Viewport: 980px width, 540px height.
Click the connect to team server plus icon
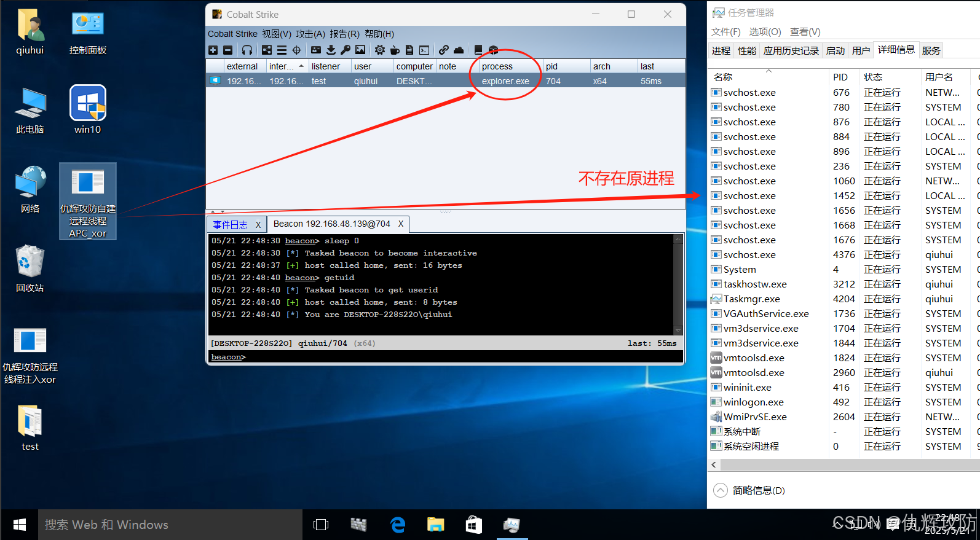(x=213, y=50)
